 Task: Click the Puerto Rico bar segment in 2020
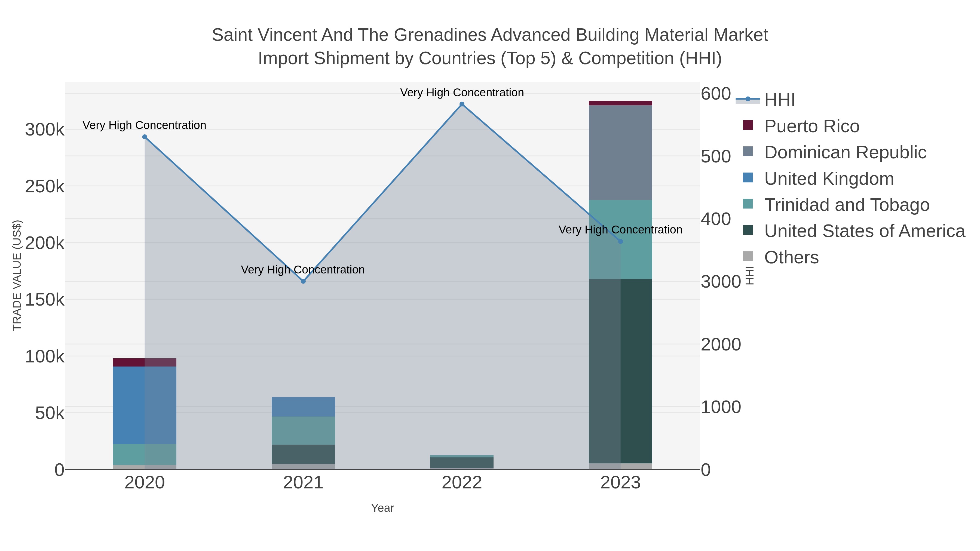click(145, 362)
